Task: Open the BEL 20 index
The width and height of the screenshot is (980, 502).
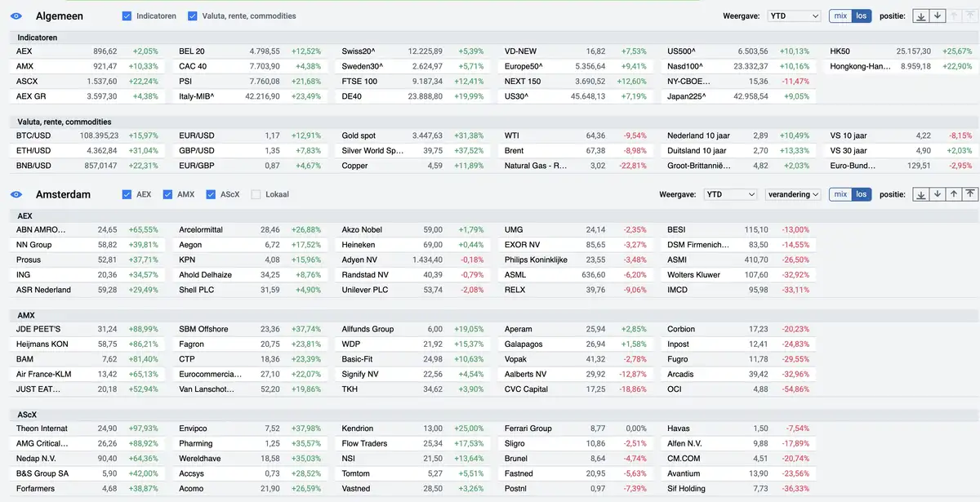Action: coord(192,51)
